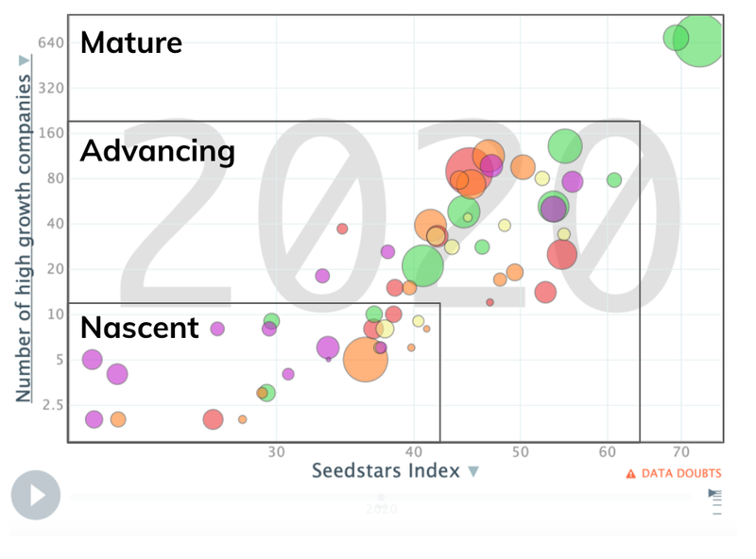Open the DATA DOUBTS link
Image resolution: width=756 pixels, height=559 pixels.
pyautogui.click(x=680, y=474)
